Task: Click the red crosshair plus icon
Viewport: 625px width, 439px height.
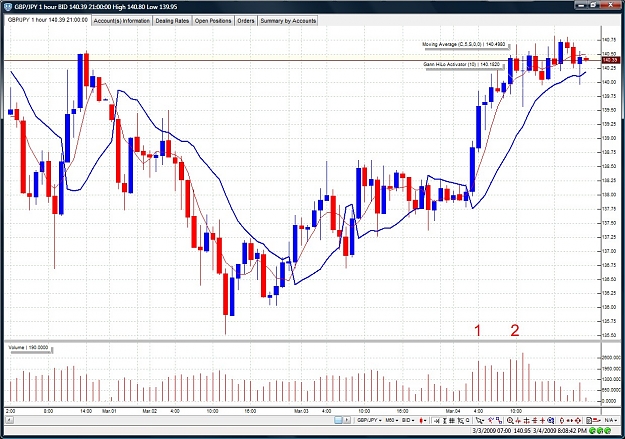Action: (x=542, y=420)
